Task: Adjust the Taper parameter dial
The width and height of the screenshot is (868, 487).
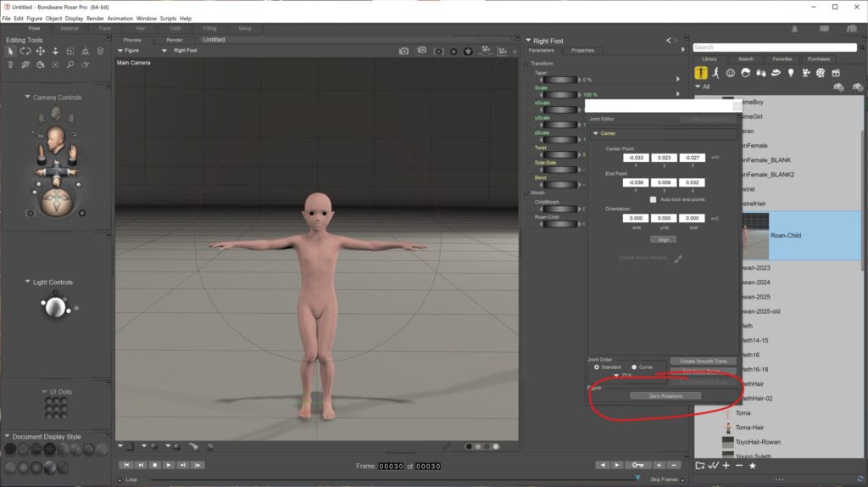Action: 560,80
